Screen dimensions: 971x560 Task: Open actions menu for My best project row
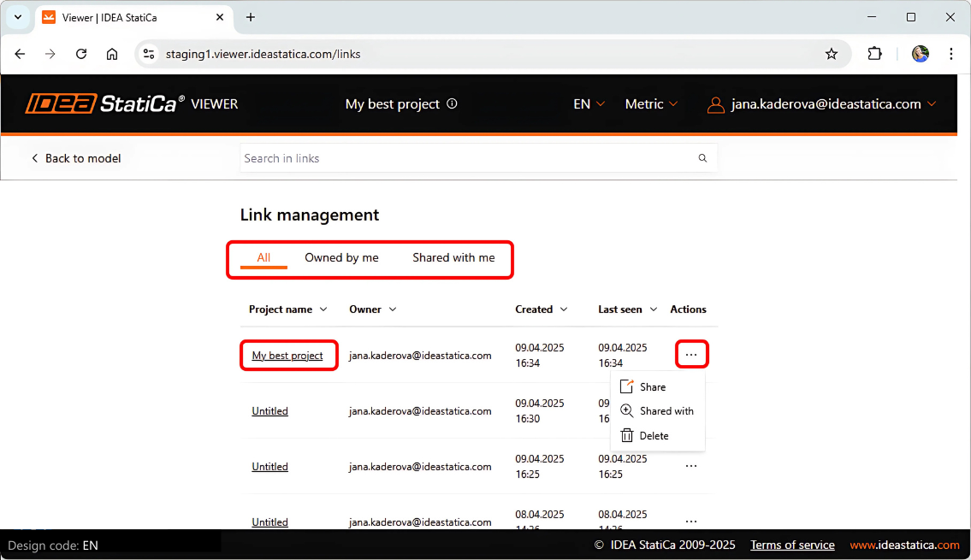point(691,355)
